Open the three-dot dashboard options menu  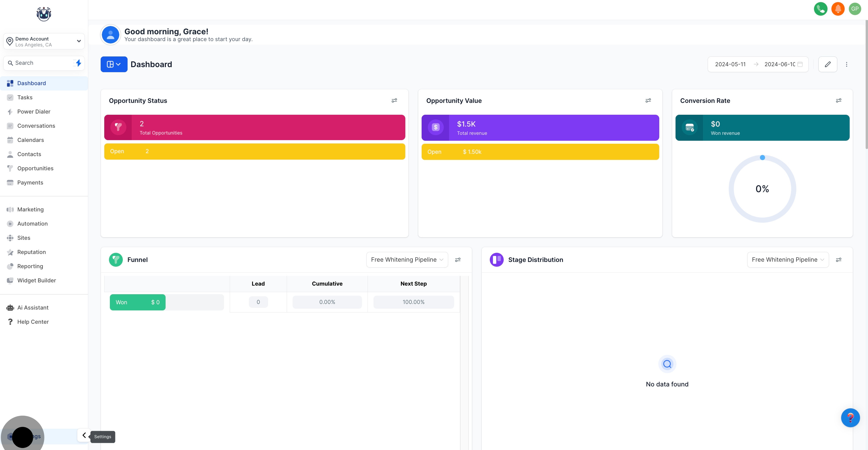[x=846, y=64]
